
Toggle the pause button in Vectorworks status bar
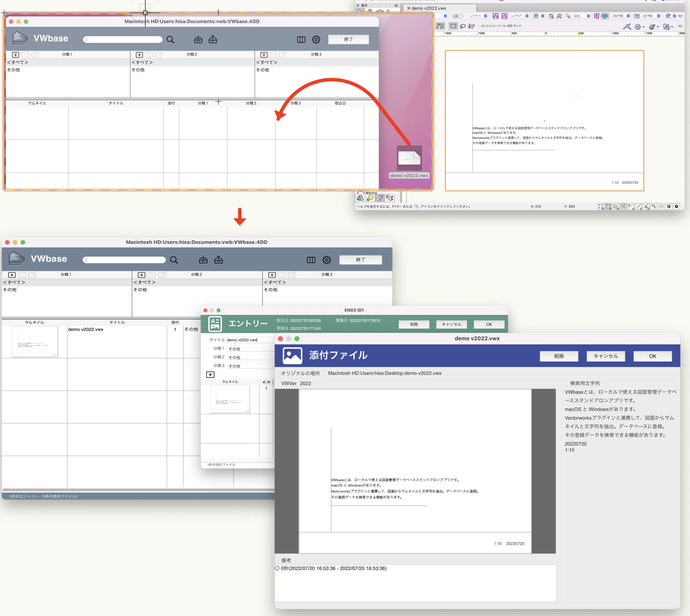pos(669,206)
